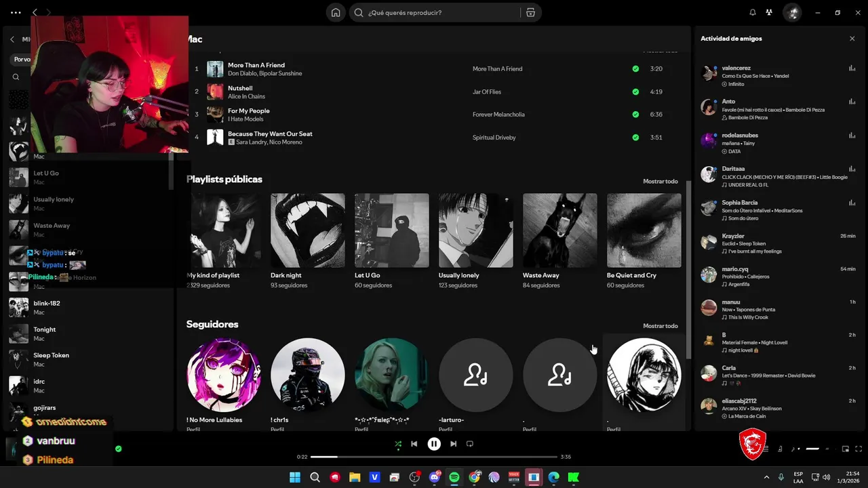Show all Seguidores via Mostrar todo
The height and width of the screenshot is (488, 868).
[660, 326]
